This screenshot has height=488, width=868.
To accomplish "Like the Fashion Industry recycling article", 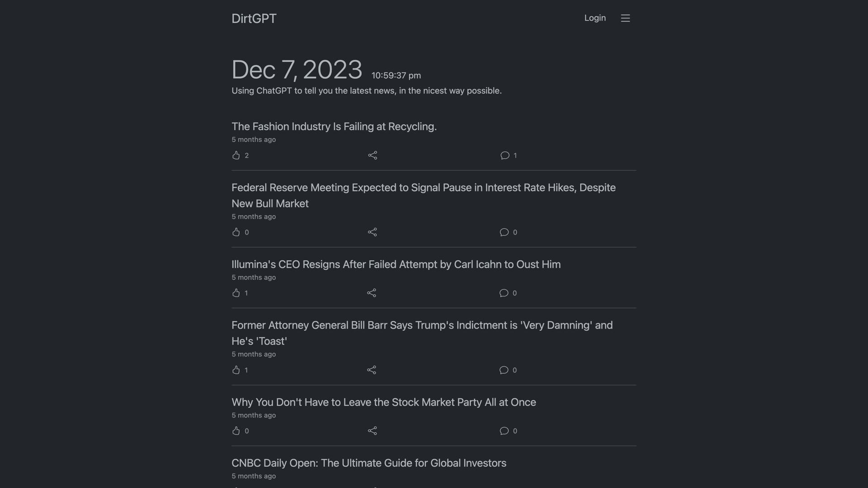I will pos(236,155).
